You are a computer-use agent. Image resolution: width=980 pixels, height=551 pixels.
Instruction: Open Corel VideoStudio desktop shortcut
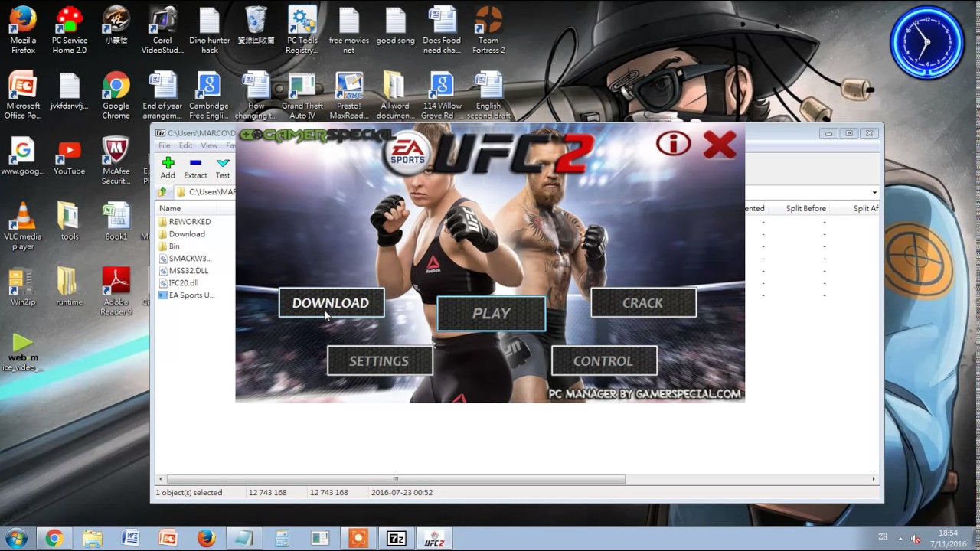tap(162, 31)
